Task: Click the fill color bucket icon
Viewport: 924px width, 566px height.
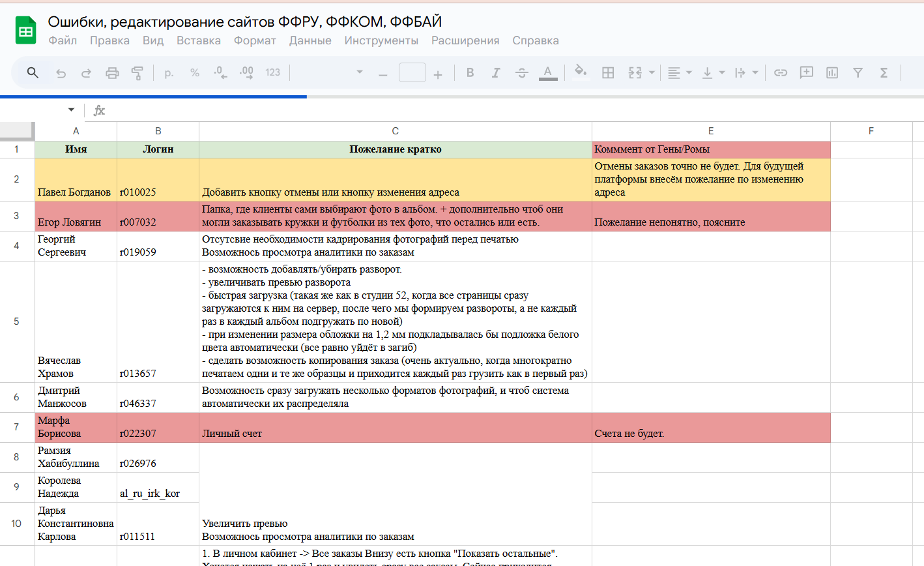Action: 580,72
